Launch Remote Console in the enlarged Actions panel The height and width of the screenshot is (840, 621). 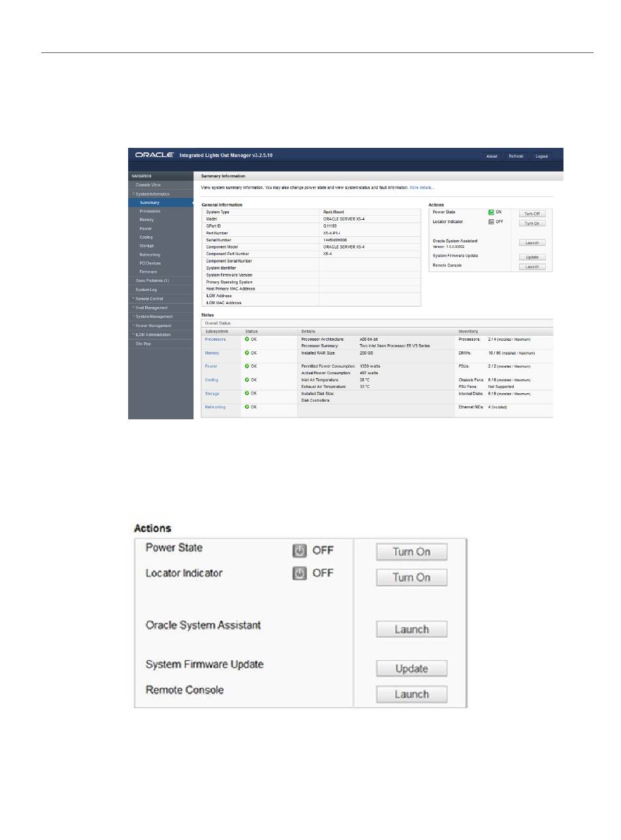412,694
